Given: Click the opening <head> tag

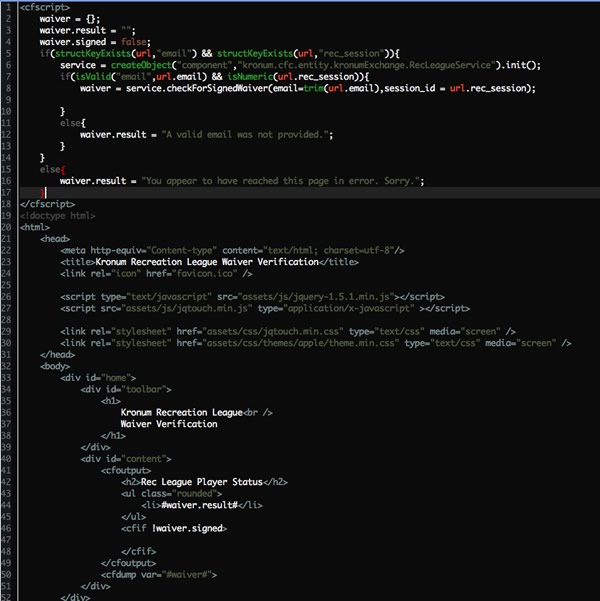Looking at the screenshot, I should click(x=55, y=239).
